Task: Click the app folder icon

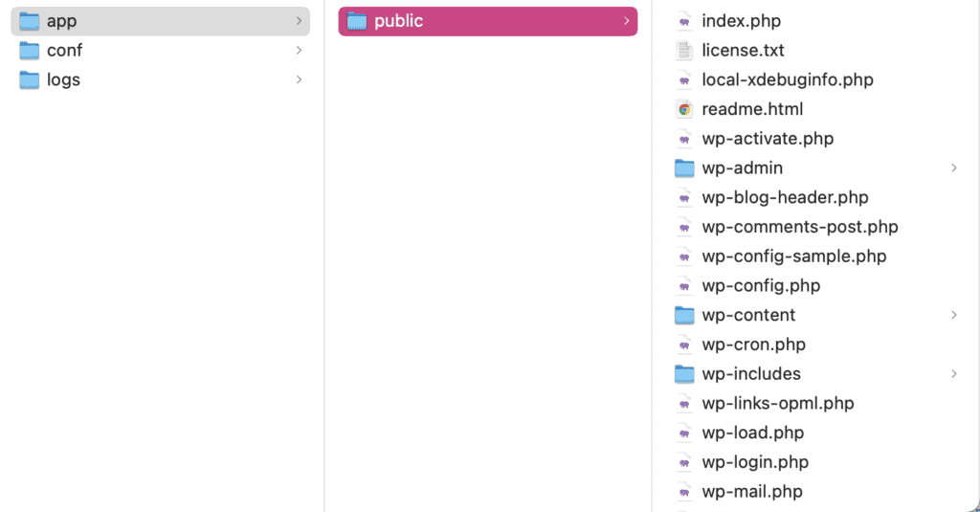Action: click(29, 21)
